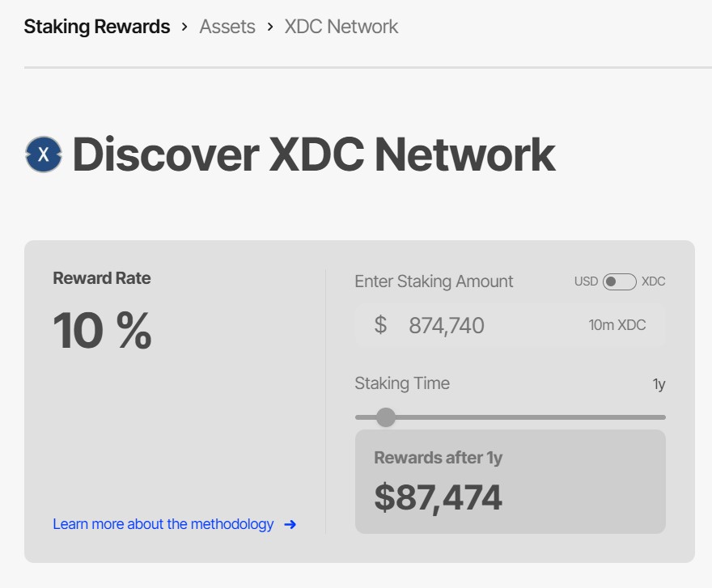Click the arrow icon beside methodology link

[290, 525]
